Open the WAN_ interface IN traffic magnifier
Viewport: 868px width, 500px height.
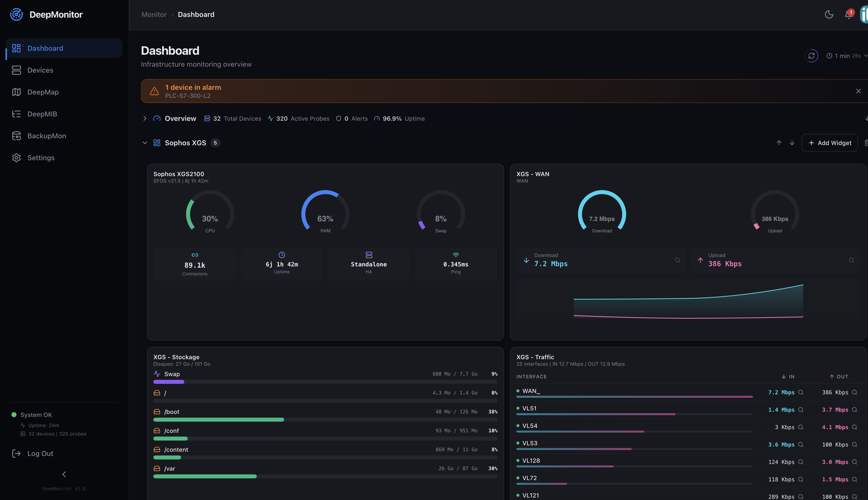tap(801, 392)
